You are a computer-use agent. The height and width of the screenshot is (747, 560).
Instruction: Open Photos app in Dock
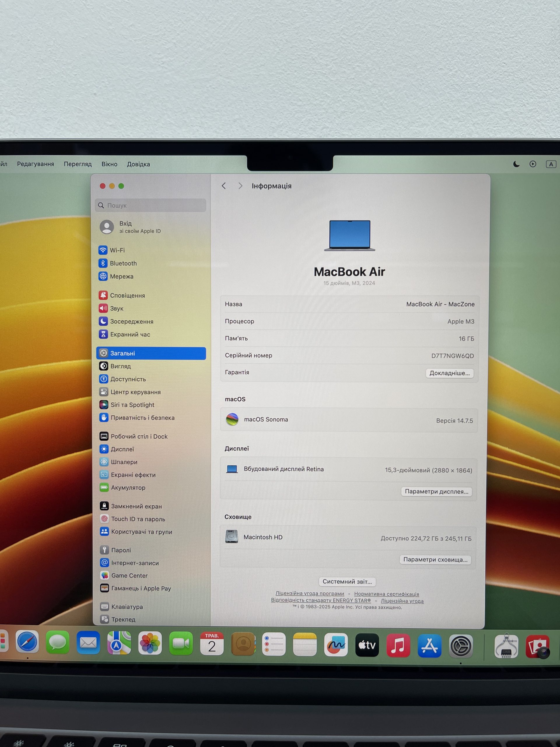pos(150,643)
